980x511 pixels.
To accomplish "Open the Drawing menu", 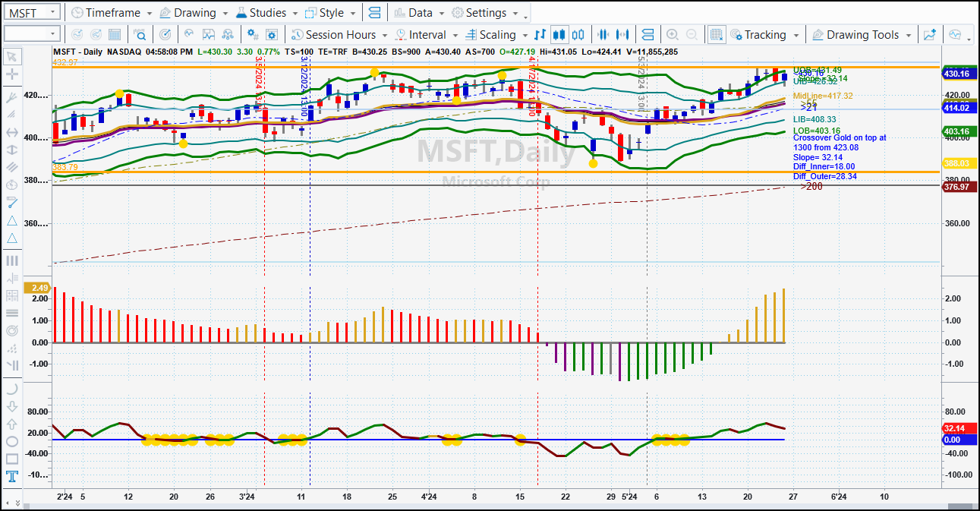I will pyautogui.click(x=194, y=13).
